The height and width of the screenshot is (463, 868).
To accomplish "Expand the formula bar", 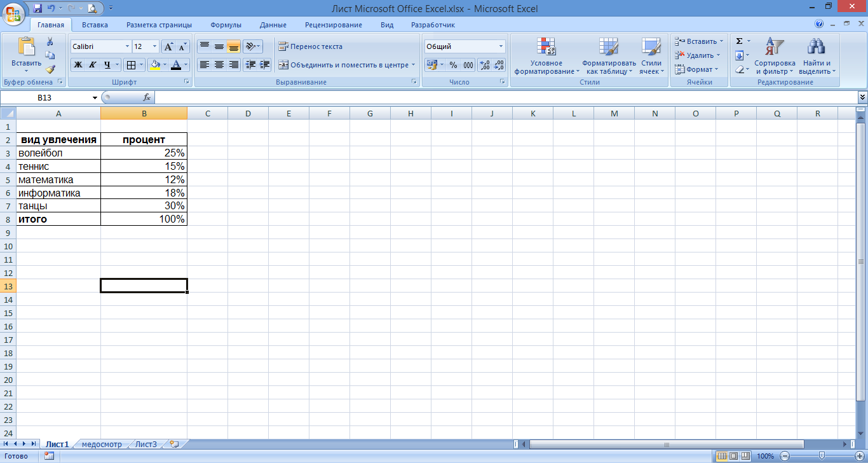I will [x=862, y=97].
